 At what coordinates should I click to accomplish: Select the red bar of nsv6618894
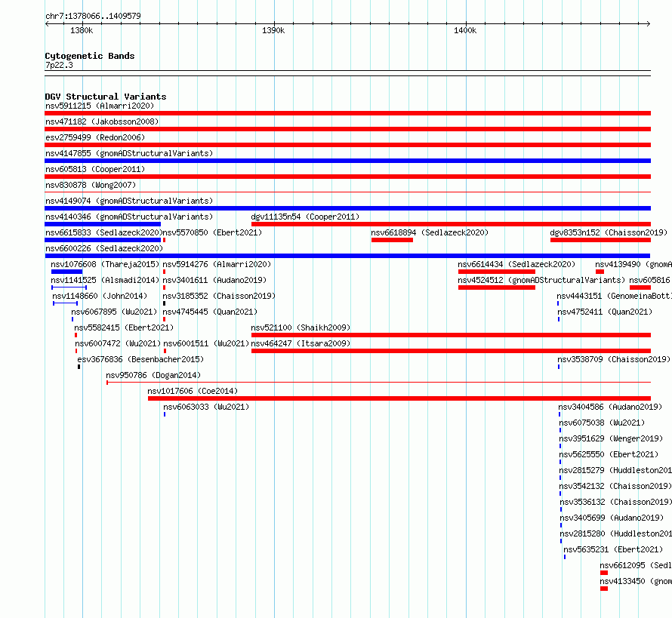pos(392,240)
